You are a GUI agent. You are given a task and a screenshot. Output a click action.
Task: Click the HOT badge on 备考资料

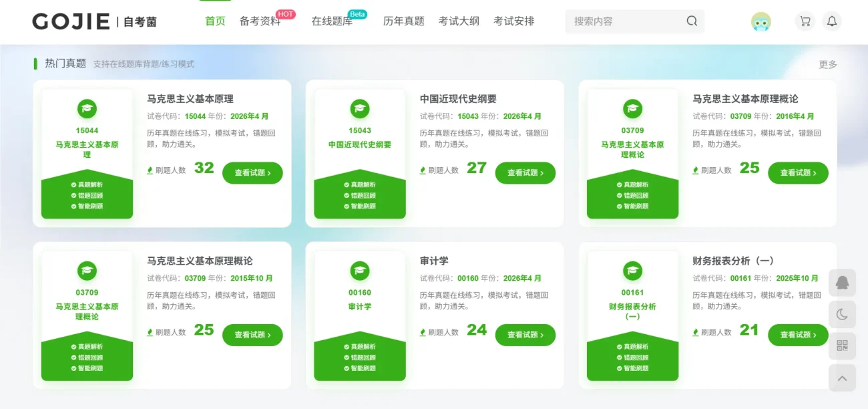tap(285, 14)
